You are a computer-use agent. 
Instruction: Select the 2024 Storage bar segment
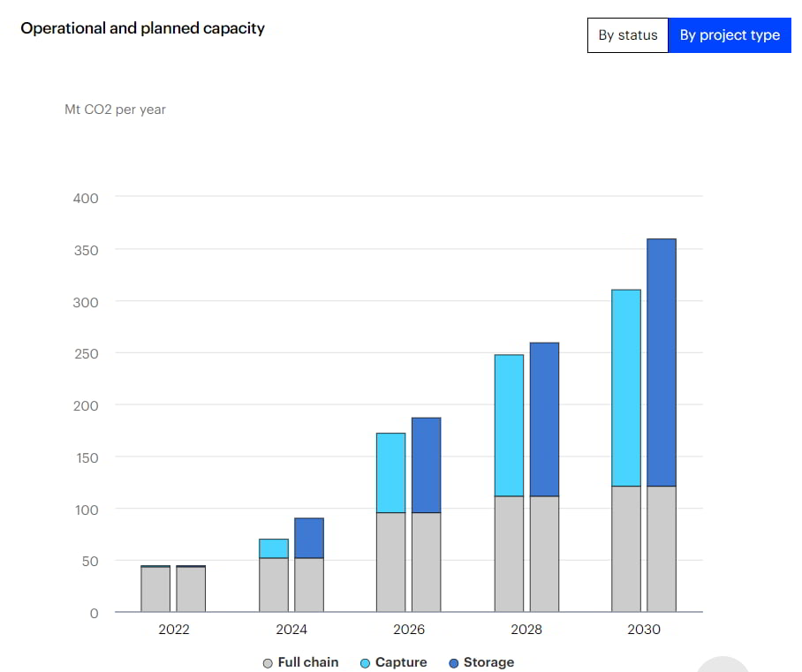tap(309, 538)
